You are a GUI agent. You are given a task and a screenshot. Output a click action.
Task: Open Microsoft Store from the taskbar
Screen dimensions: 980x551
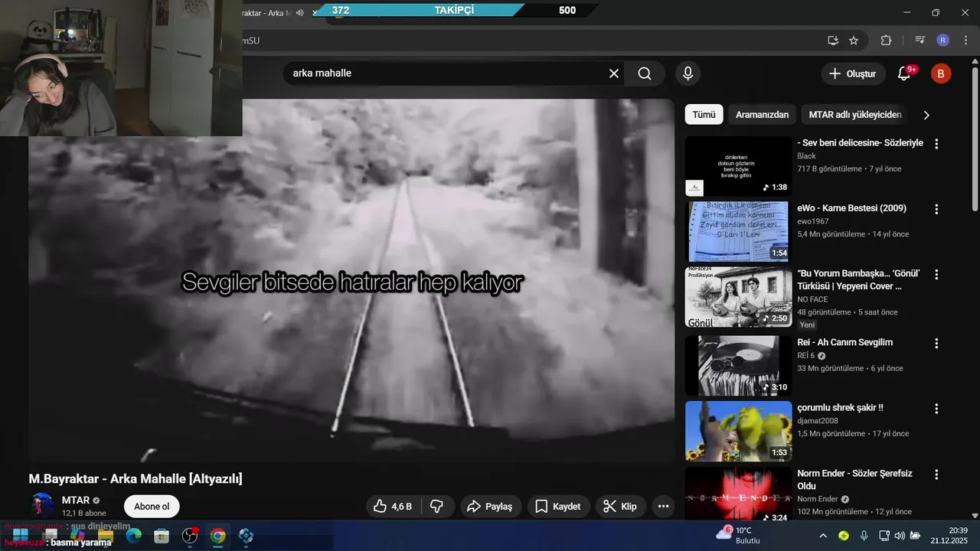[162, 536]
